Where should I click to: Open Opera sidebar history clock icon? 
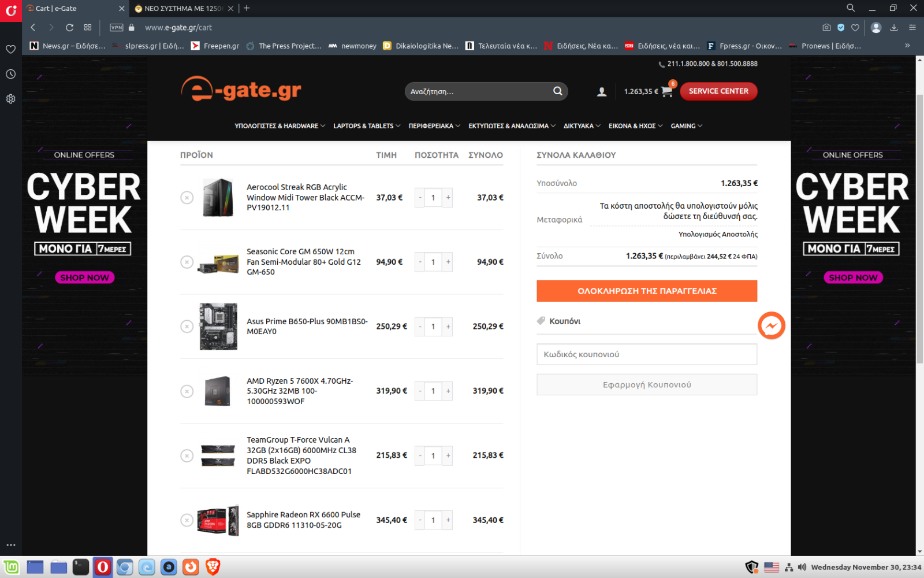(x=10, y=74)
